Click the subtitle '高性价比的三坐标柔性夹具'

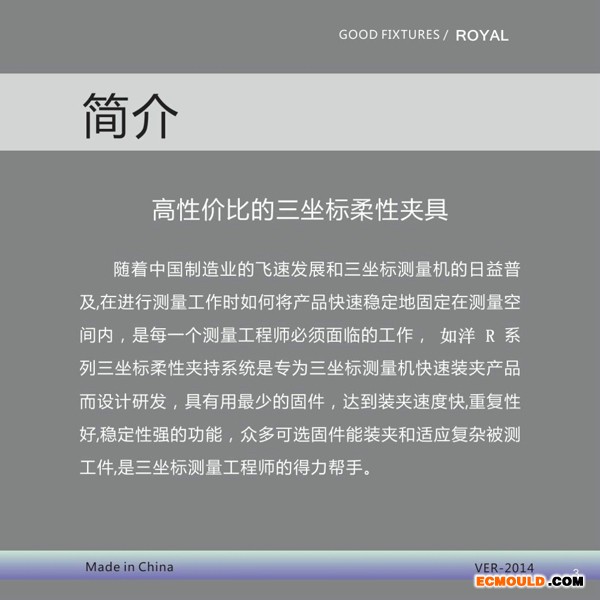[x=300, y=210]
